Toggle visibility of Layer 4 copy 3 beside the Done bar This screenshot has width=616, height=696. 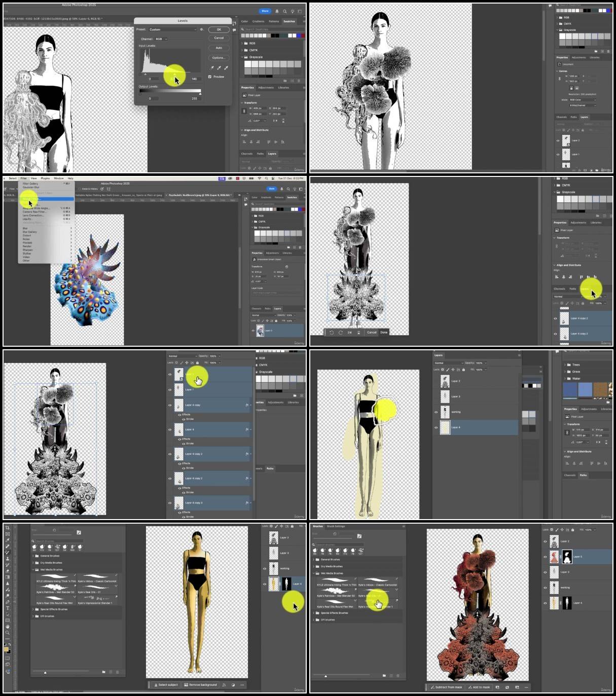click(555, 334)
